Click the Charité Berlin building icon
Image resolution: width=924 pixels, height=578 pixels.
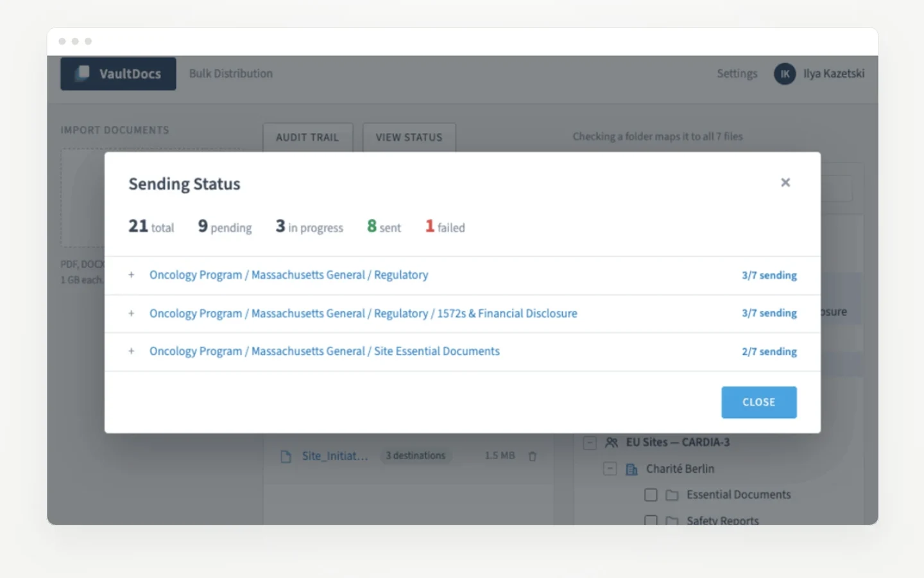[631, 469]
